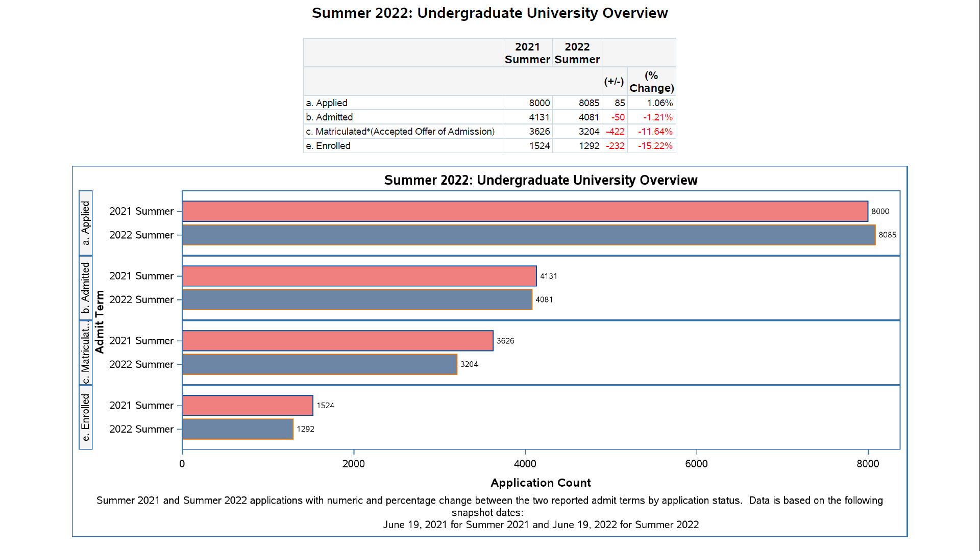
Task: Click the 2021 Summer Matriculated bar
Action: pyautogui.click(x=337, y=341)
